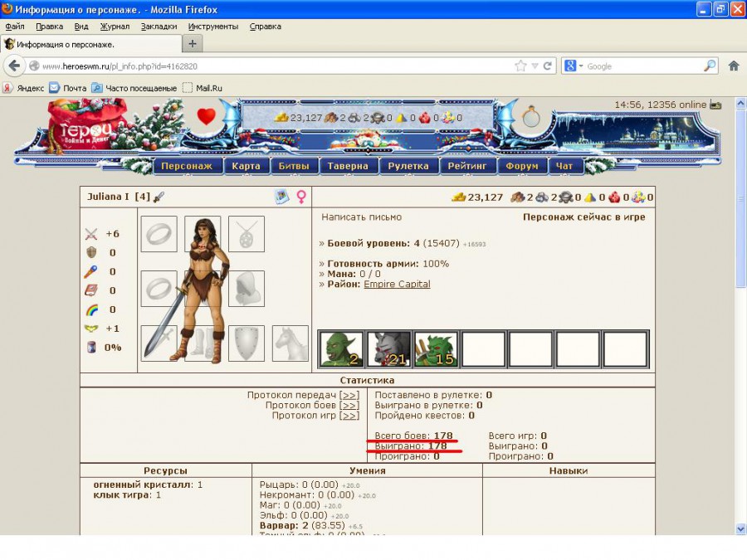
Task: Click the book knowledge stat icon
Action: click(91, 290)
